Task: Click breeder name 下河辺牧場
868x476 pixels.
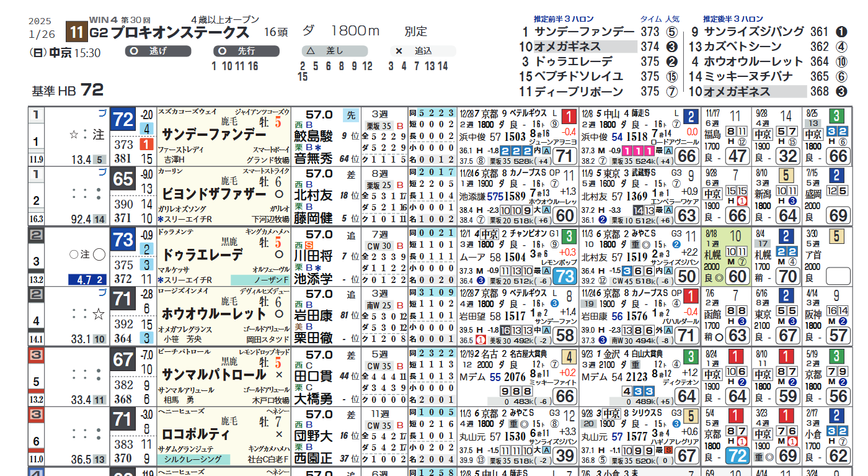Action: 271,220
